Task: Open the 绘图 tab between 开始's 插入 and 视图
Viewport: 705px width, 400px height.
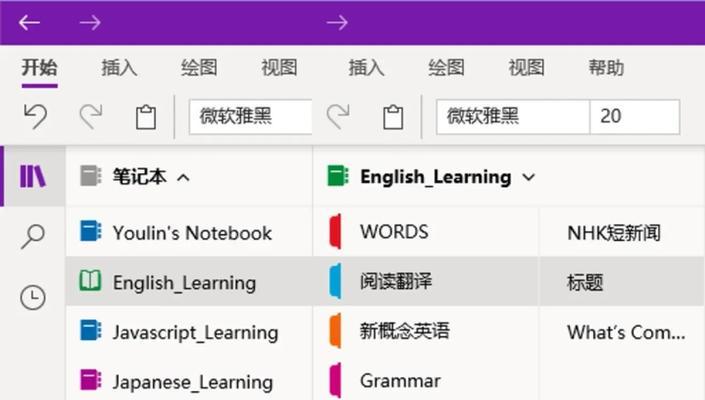Action: click(x=199, y=68)
